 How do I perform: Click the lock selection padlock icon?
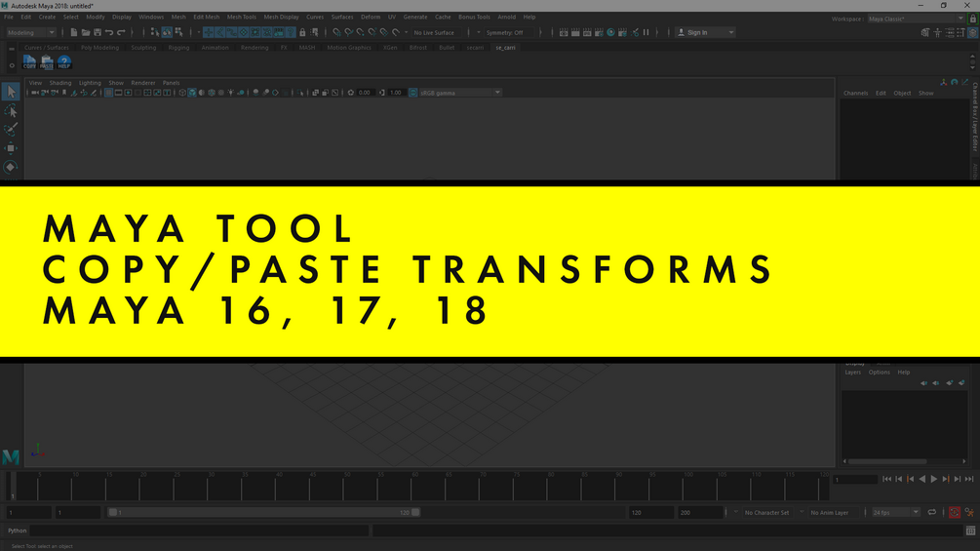point(302,32)
